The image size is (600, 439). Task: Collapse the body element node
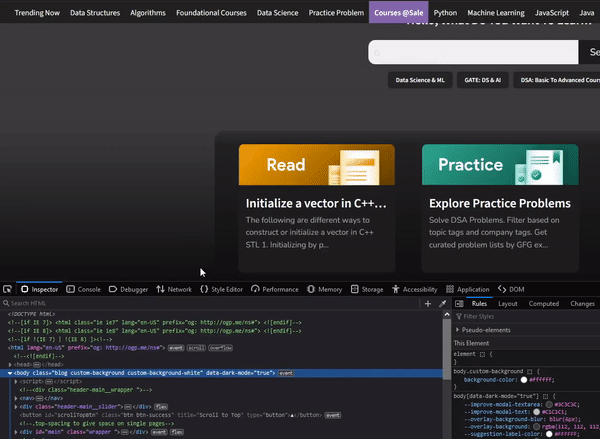(10, 373)
